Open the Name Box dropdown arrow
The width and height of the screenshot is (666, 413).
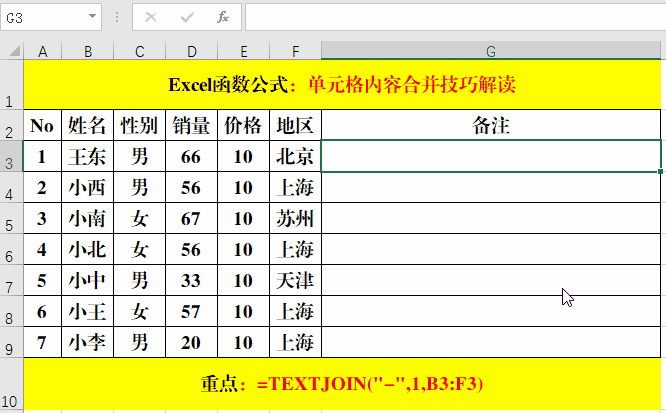(92, 16)
